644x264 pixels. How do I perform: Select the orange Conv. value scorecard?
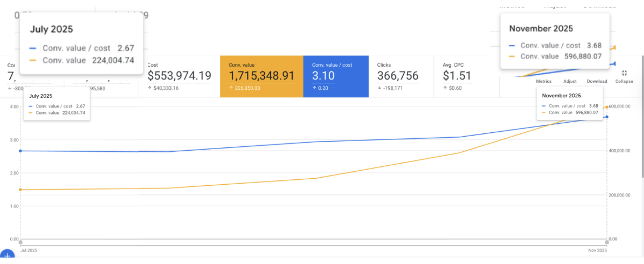(261, 76)
